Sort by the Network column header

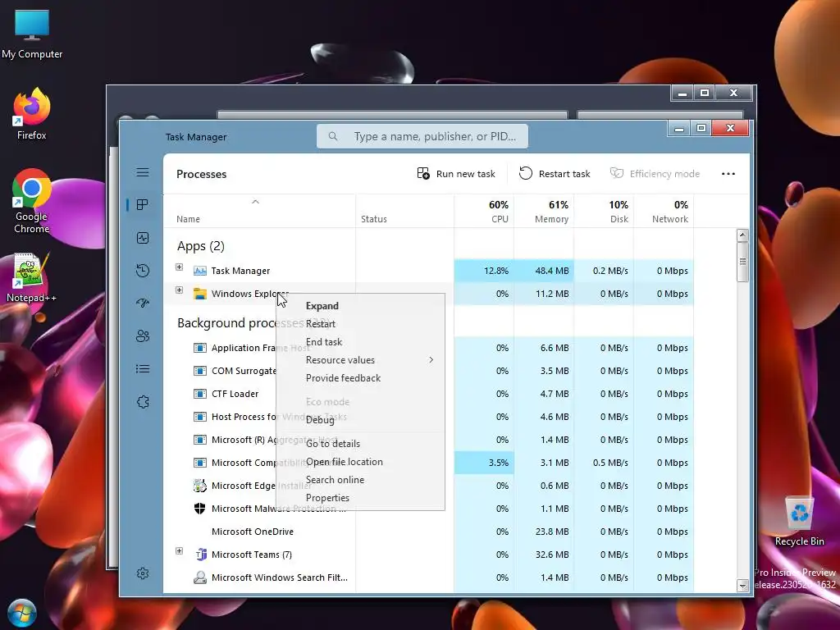(x=664, y=212)
